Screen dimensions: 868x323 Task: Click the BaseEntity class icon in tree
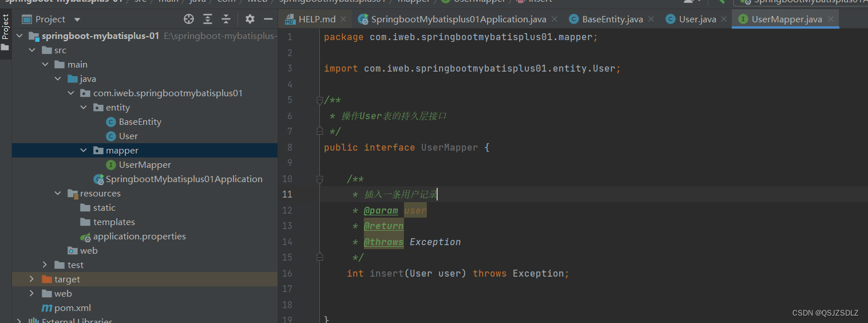pos(111,122)
